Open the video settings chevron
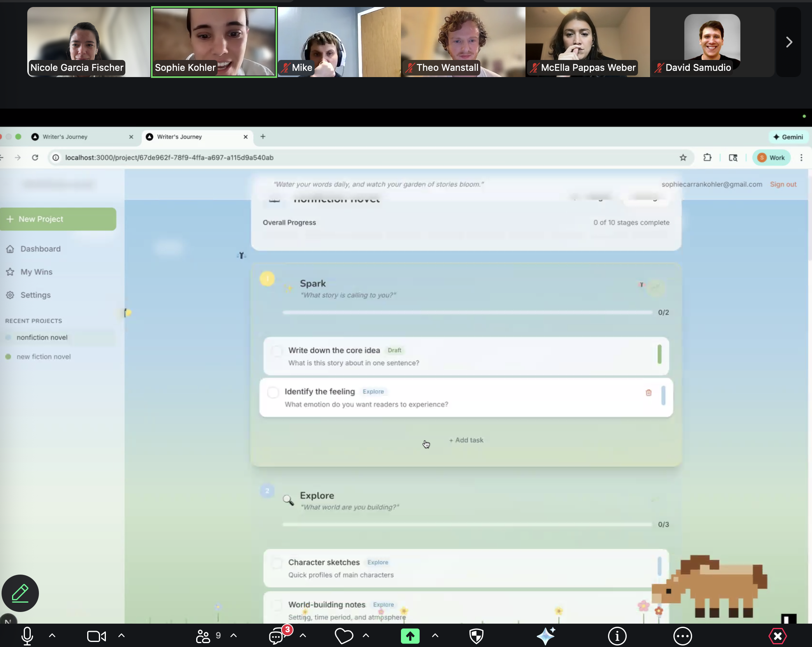The width and height of the screenshot is (812, 647). [x=121, y=636]
